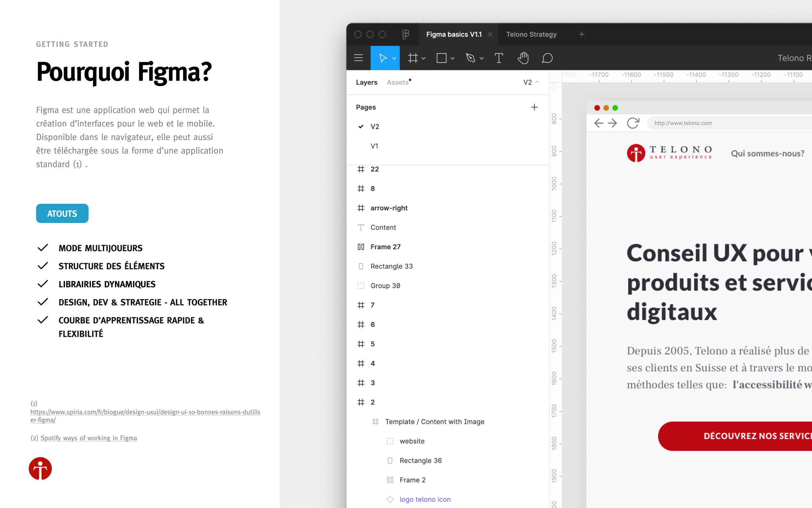The width and height of the screenshot is (812, 508).
Task: Switch to the Telono Strategy file tab
Action: click(x=531, y=34)
